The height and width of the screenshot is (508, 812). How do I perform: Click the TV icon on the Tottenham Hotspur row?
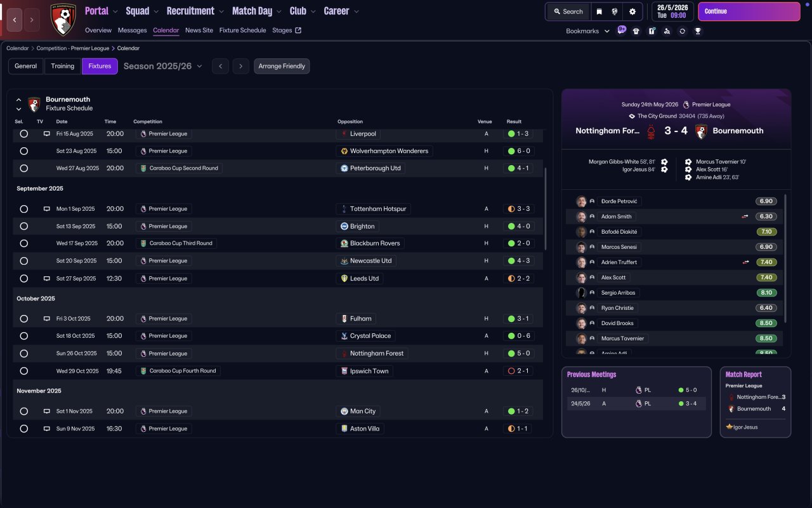(46, 209)
